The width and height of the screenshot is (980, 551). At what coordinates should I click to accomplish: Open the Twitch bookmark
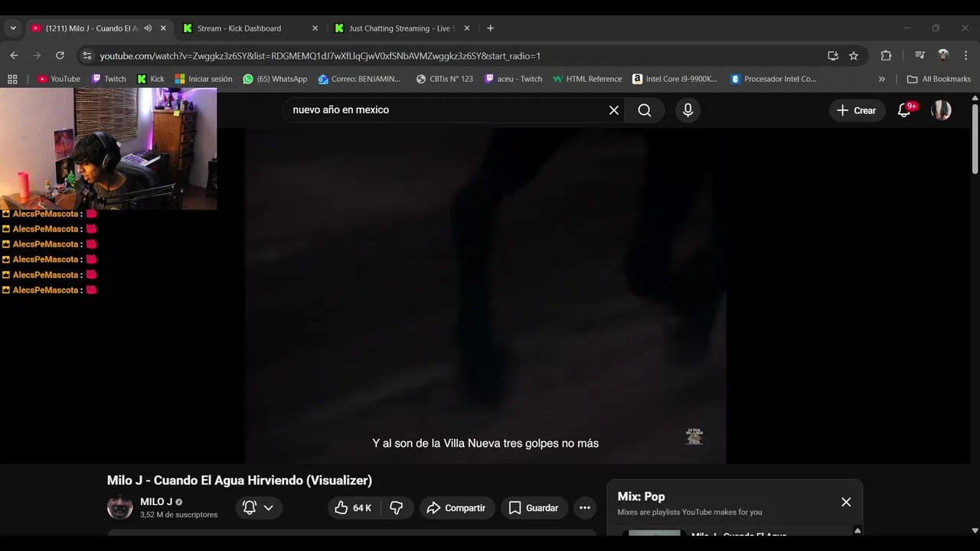pos(109,79)
